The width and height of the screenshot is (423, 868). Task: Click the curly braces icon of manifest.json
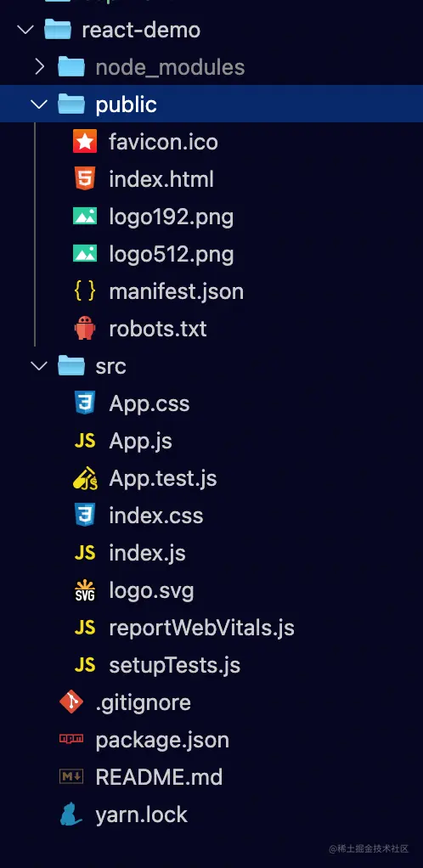tap(85, 291)
